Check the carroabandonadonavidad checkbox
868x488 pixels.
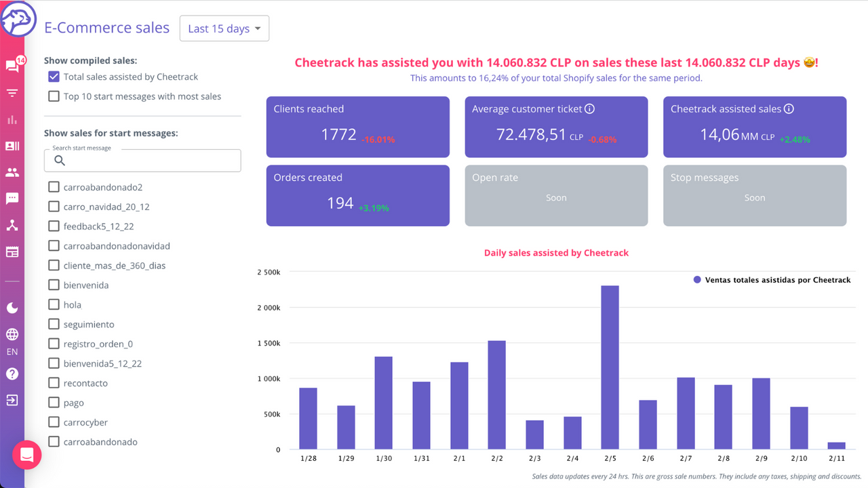[x=54, y=246]
